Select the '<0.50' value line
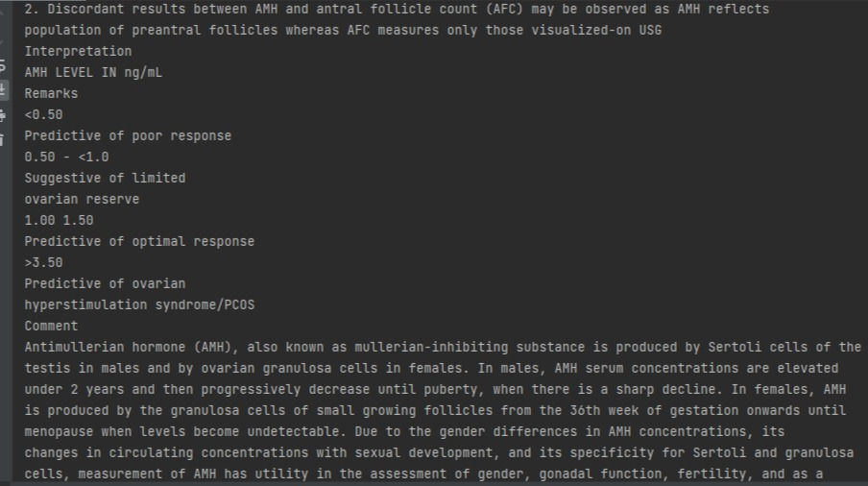This screenshot has width=868, height=486. [44, 114]
